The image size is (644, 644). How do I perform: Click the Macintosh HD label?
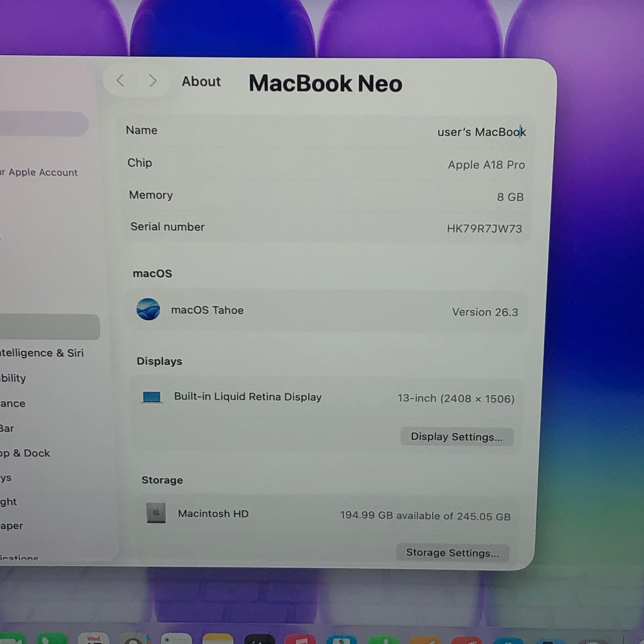click(x=213, y=513)
